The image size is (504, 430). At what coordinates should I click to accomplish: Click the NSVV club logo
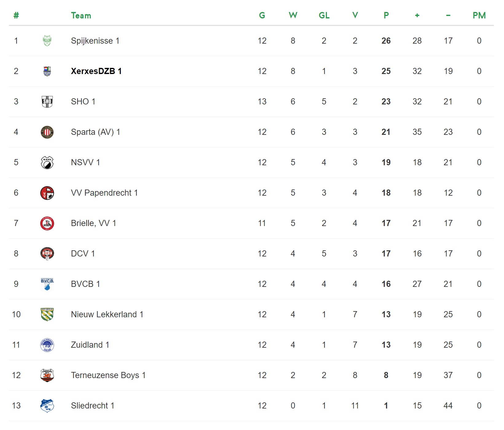47,162
